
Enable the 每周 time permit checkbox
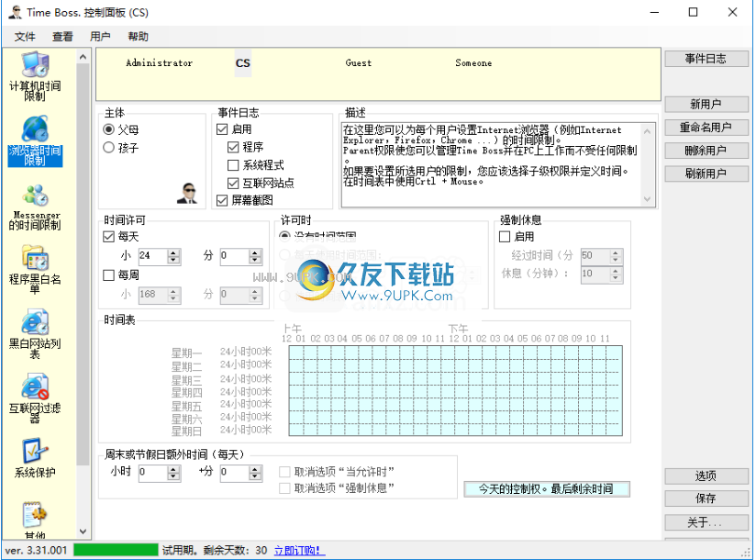108,274
